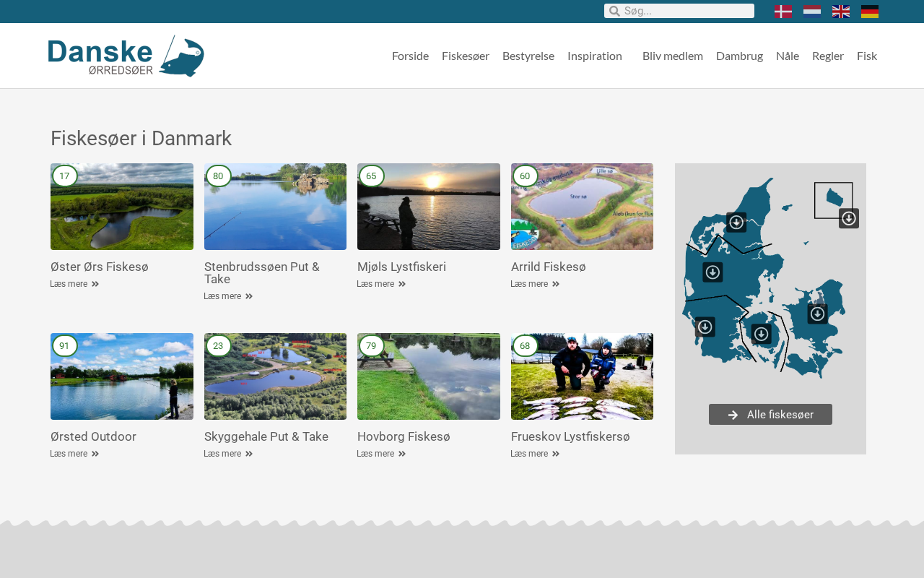Click the Danish flag language icon
The height and width of the screenshot is (578, 924).
783,12
